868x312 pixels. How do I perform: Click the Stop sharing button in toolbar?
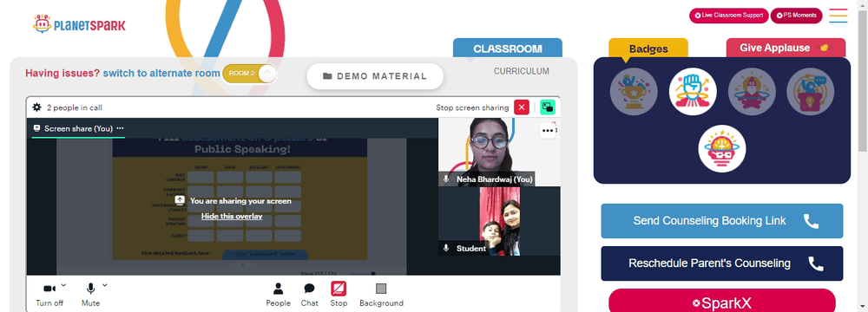point(339,295)
